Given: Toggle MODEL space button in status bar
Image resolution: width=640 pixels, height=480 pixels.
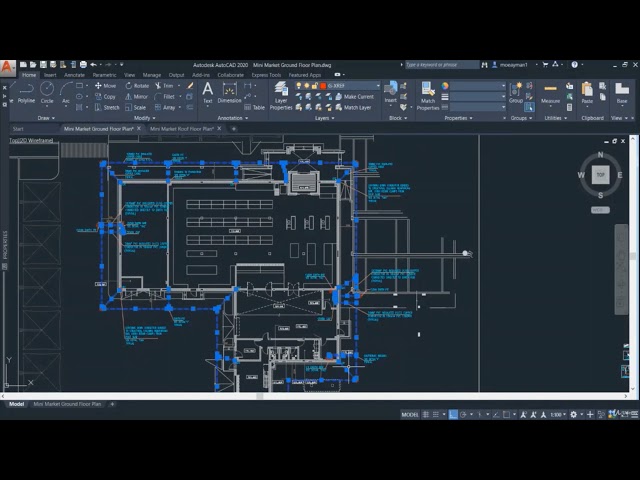Looking at the screenshot, I should (410, 414).
